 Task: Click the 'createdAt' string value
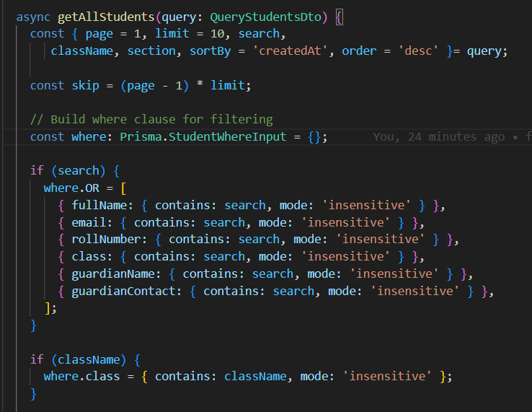(290, 51)
